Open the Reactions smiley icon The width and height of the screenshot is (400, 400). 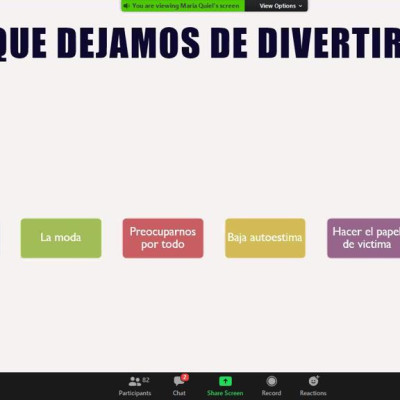coord(313,381)
